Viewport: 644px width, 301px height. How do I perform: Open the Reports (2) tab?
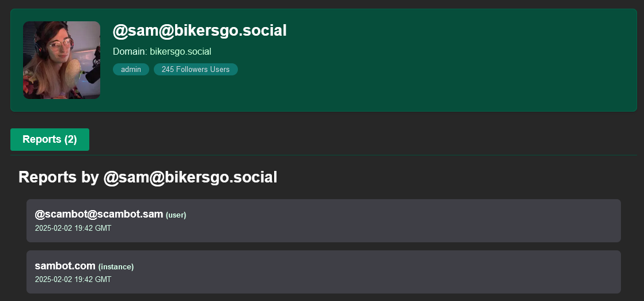[50, 139]
